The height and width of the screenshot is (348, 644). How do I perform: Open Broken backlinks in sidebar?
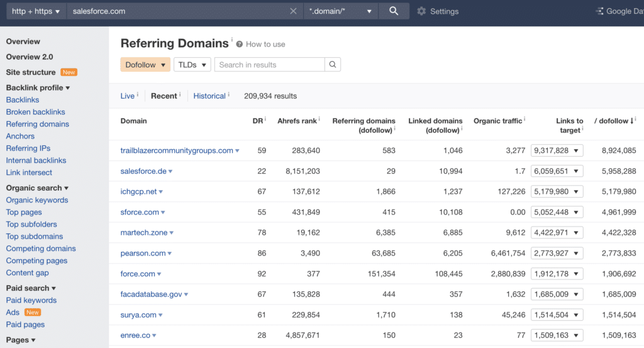click(35, 112)
